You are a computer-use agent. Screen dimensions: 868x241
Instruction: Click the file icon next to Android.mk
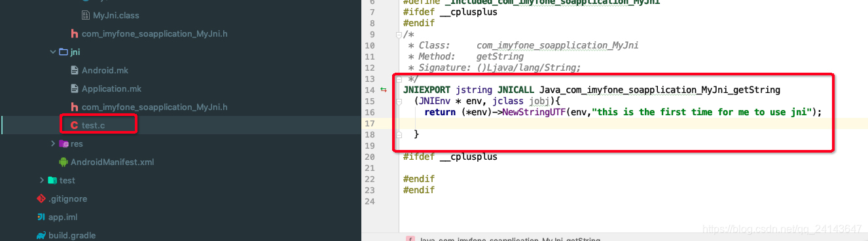tap(75, 70)
